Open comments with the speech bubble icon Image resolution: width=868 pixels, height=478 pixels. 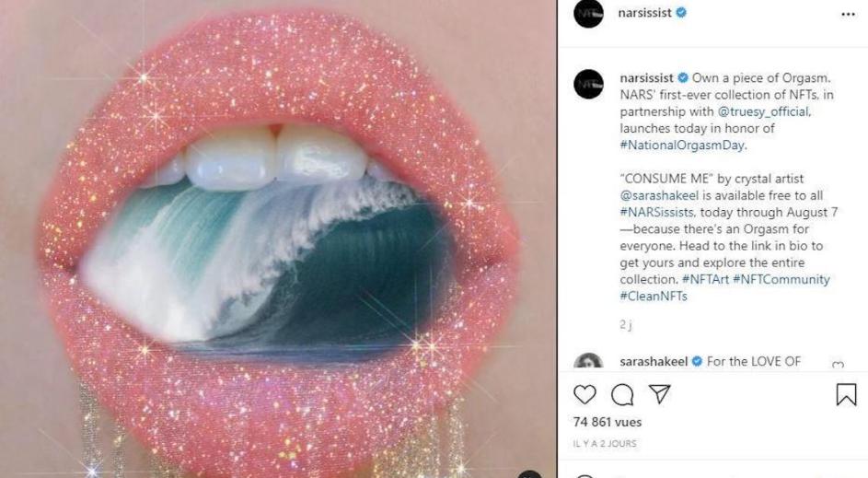tap(622, 395)
